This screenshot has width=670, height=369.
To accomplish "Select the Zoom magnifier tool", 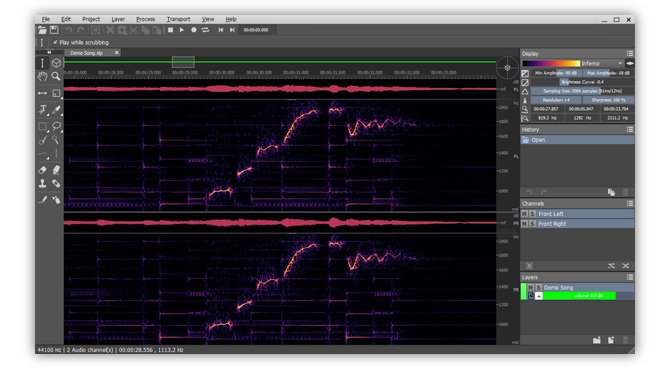I will pyautogui.click(x=56, y=76).
